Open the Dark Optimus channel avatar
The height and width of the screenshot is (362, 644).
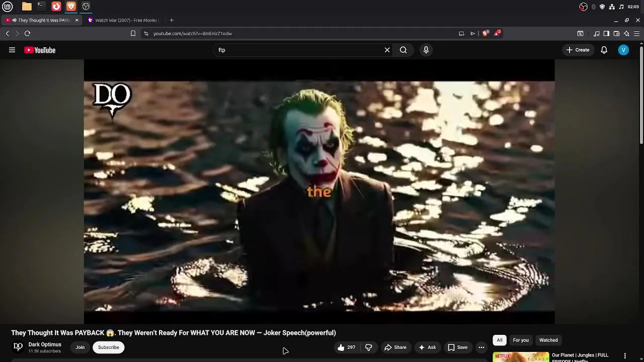[x=18, y=347]
